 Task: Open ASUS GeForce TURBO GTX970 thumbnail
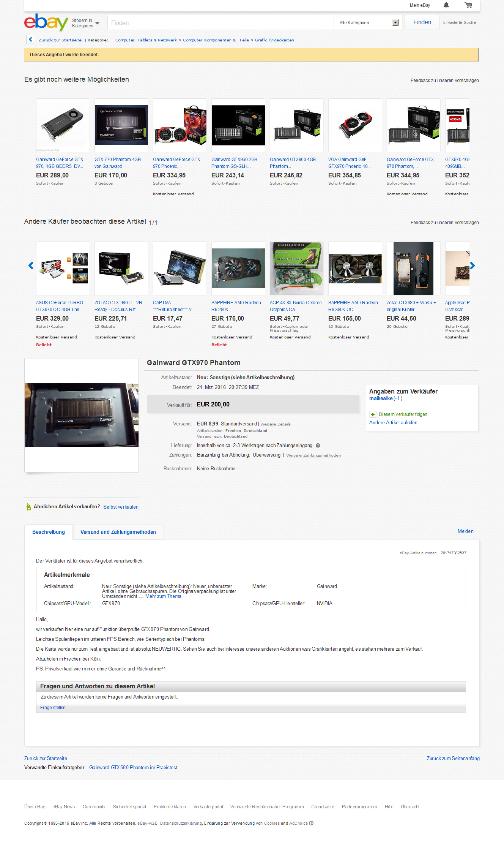(63, 269)
